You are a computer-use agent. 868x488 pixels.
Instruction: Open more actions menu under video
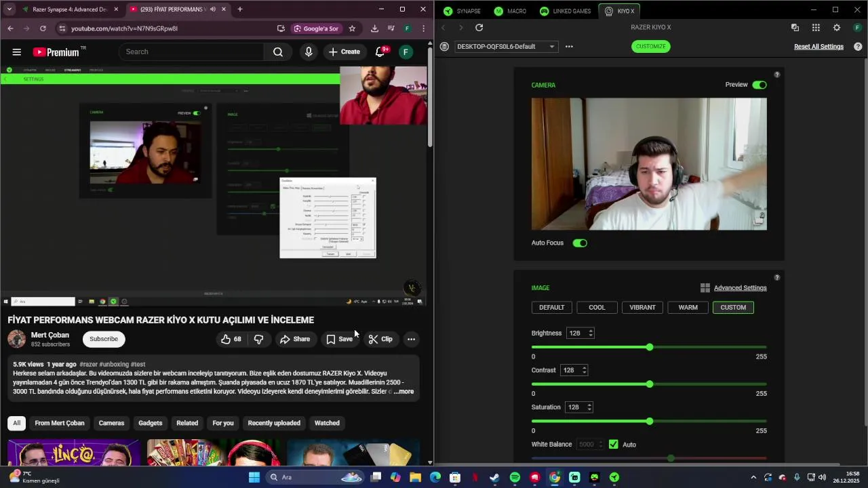click(x=411, y=339)
